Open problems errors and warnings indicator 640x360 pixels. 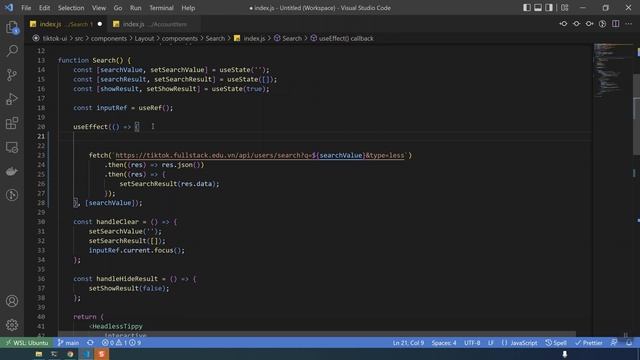[x=121, y=343]
